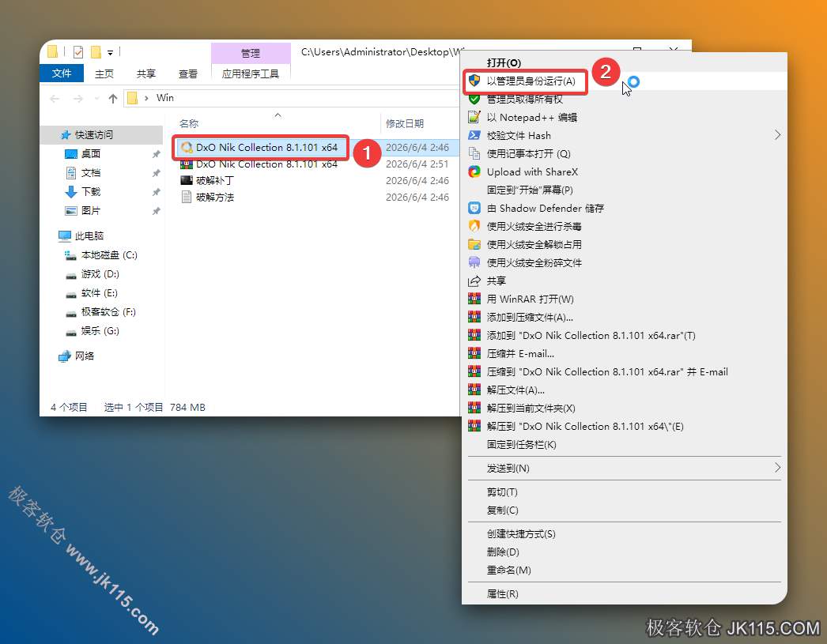
Task: Select 网络 in the navigation pane
Action: (x=85, y=356)
